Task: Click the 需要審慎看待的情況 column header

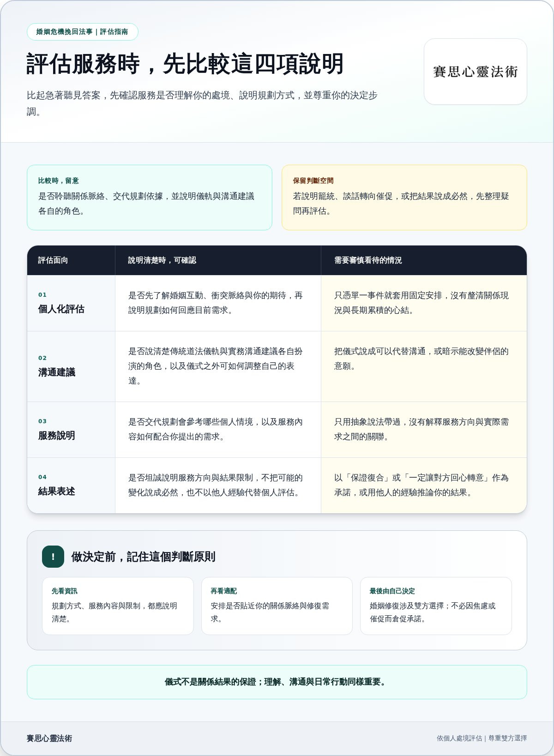Action: (x=368, y=260)
